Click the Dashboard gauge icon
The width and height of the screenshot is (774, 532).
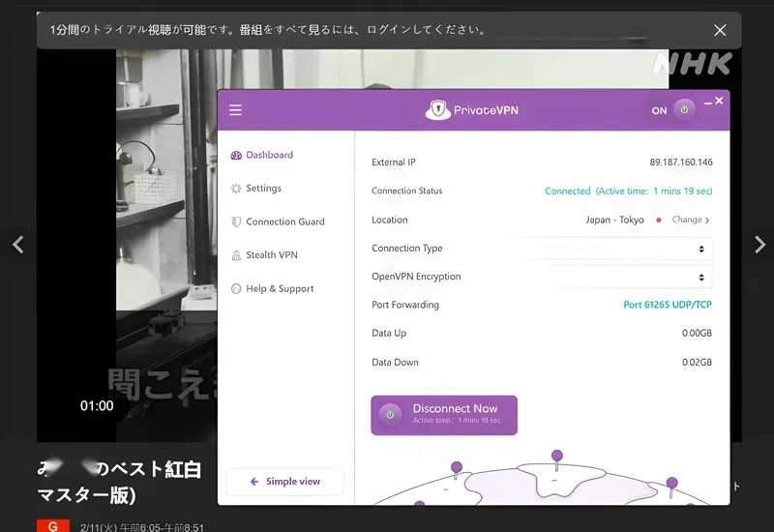(236, 155)
